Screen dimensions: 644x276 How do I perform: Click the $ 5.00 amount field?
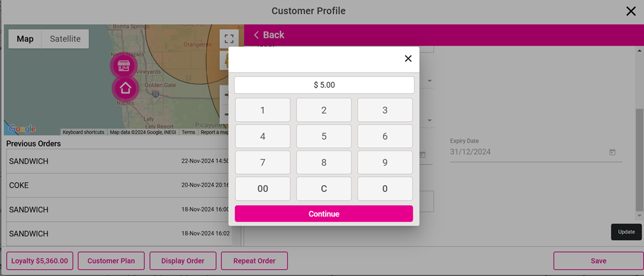[x=324, y=85]
